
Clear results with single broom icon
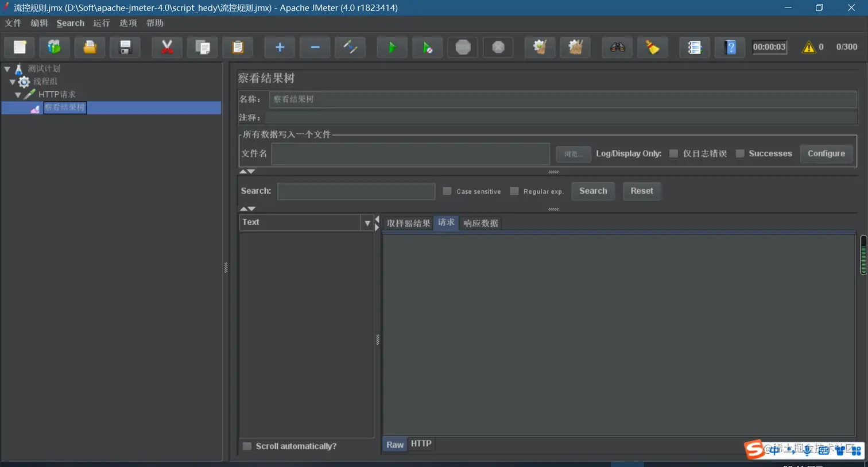[540, 47]
